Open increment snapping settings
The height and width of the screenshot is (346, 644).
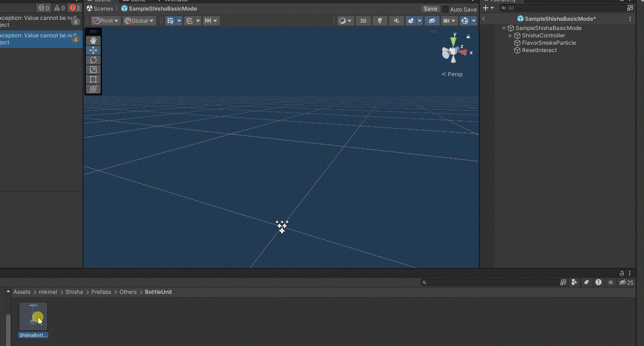point(211,21)
